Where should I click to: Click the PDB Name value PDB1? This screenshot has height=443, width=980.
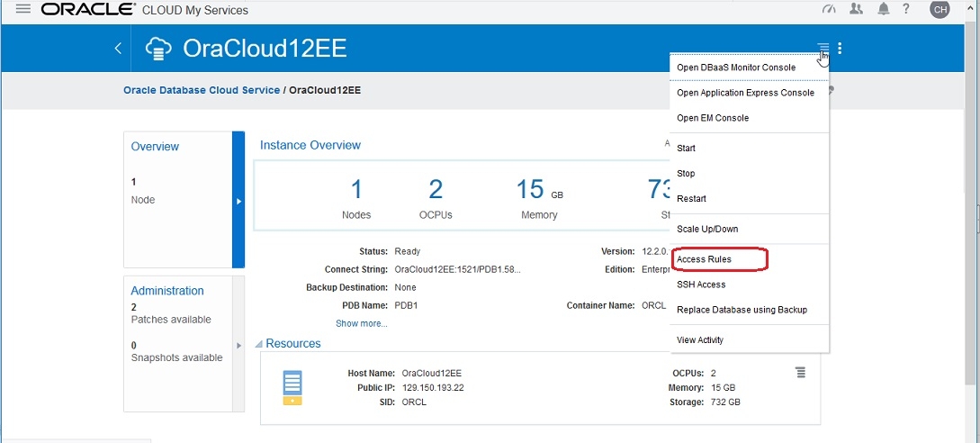coord(406,306)
